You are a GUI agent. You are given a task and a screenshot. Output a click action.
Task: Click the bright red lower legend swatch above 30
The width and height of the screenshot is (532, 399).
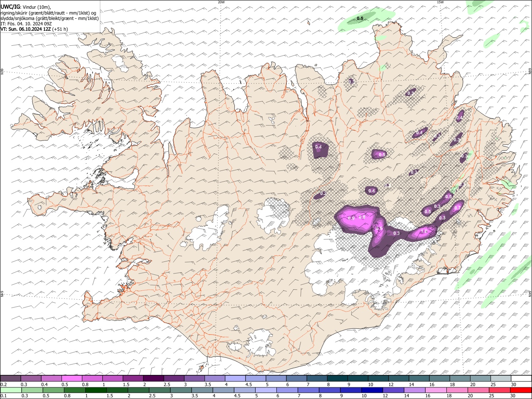click(521, 390)
